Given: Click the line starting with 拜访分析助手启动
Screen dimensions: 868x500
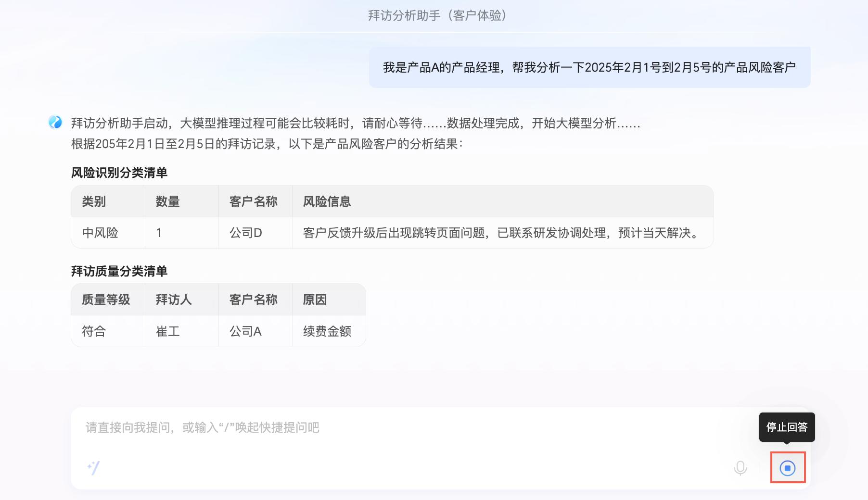Looking at the screenshot, I should 356,124.
